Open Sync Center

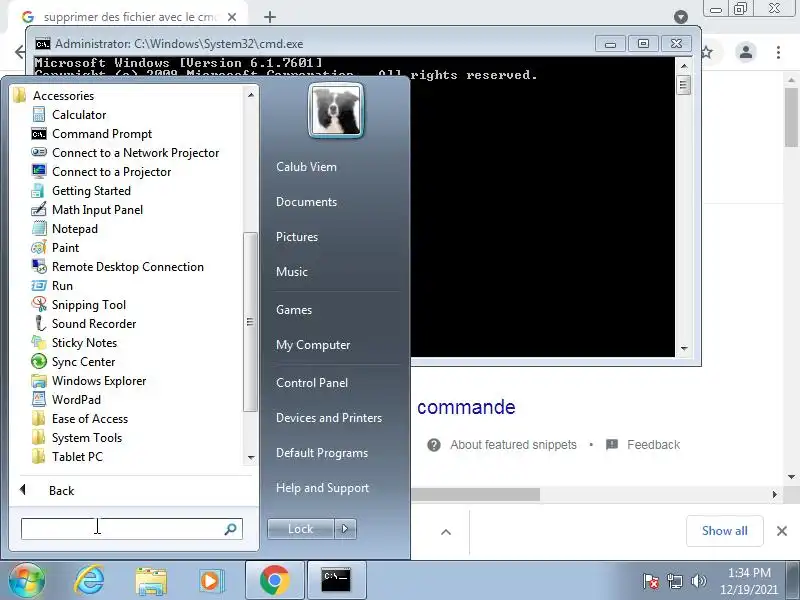coord(73,362)
